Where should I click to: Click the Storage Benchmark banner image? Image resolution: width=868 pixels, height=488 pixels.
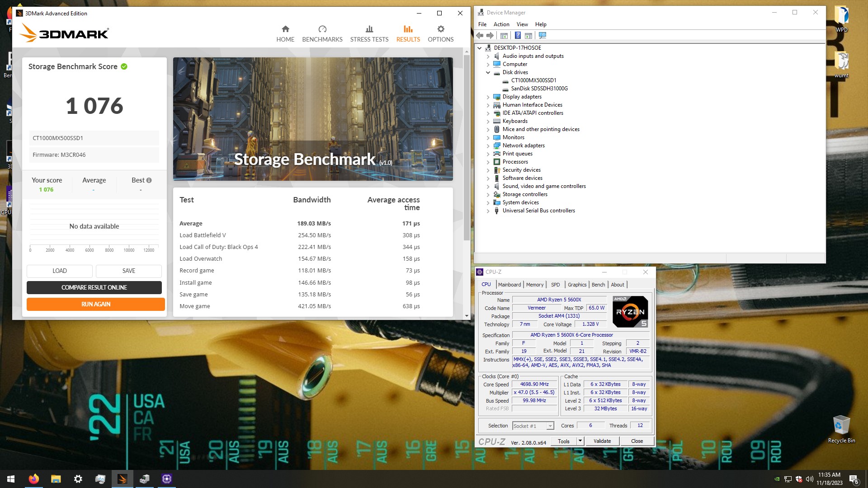pos(313,119)
